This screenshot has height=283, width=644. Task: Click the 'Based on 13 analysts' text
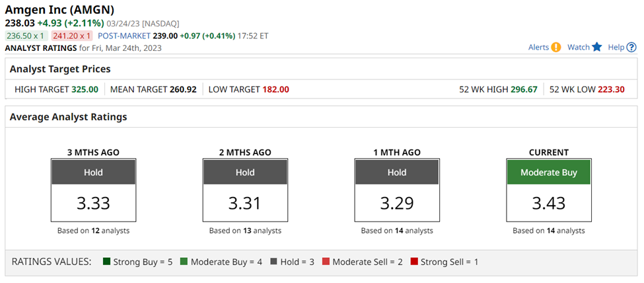[x=245, y=231]
